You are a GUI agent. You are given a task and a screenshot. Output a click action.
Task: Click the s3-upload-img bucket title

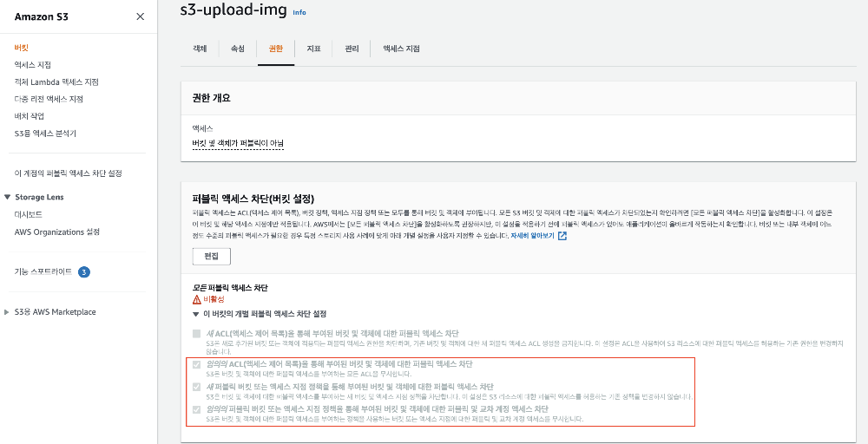[233, 10]
